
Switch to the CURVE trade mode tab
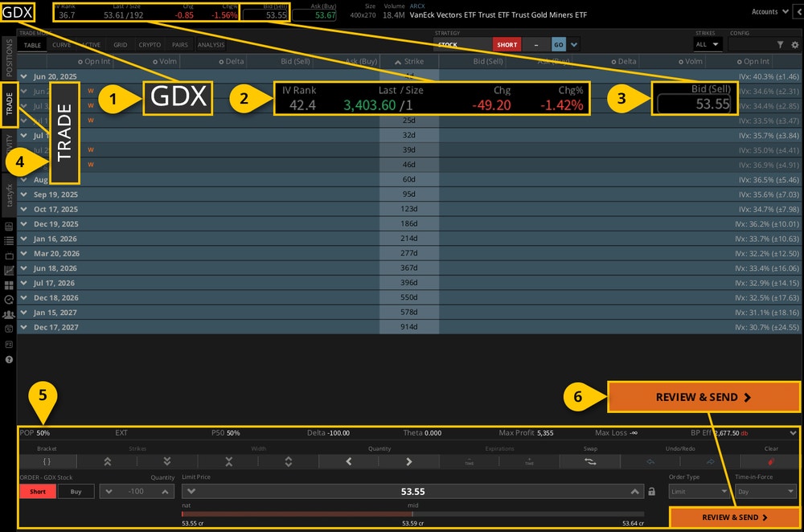coord(62,45)
